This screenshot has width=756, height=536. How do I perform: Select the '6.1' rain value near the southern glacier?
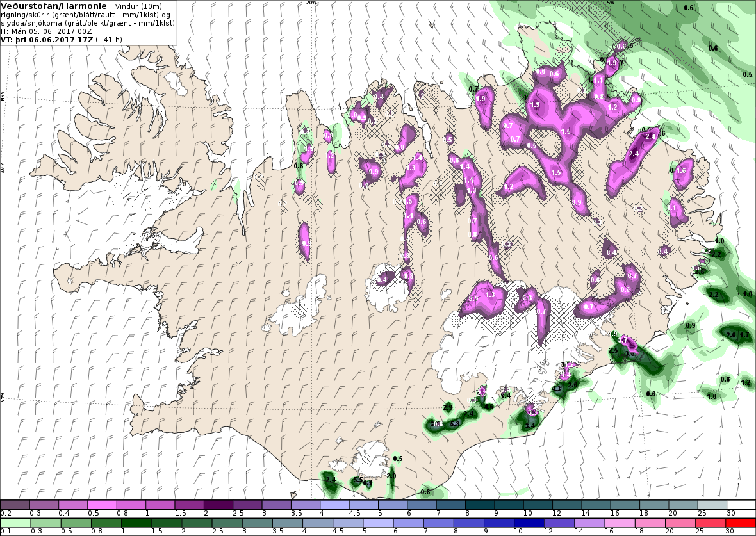coord(367,483)
